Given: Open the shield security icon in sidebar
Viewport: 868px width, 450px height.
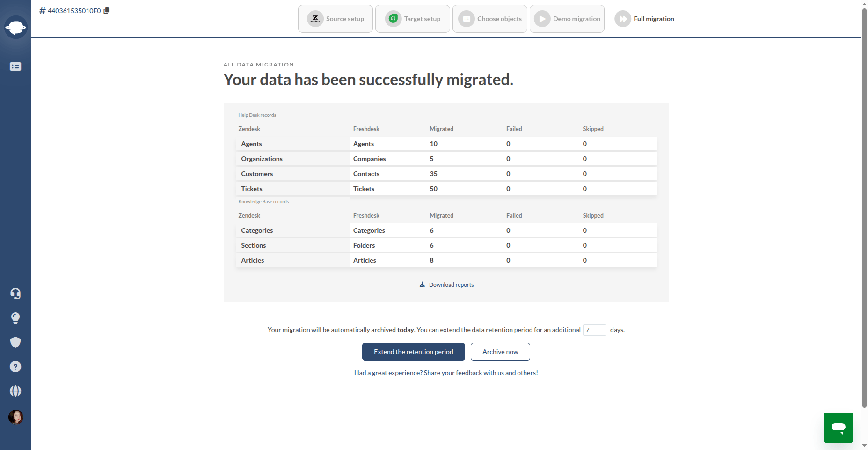Looking at the screenshot, I should [15, 342].
